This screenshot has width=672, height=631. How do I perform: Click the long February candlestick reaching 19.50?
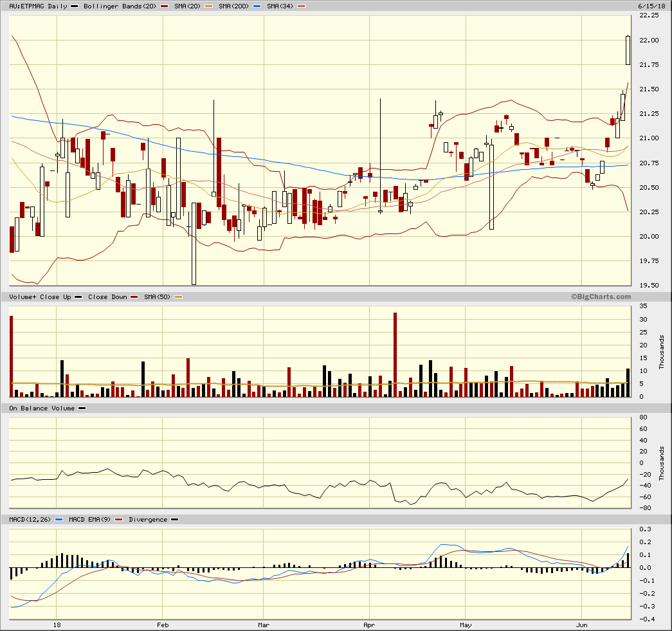pyautogui.click(x=194, y=243)
